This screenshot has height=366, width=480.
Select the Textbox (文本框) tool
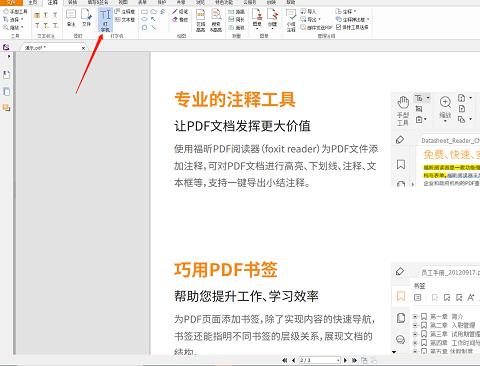[125, 20]
